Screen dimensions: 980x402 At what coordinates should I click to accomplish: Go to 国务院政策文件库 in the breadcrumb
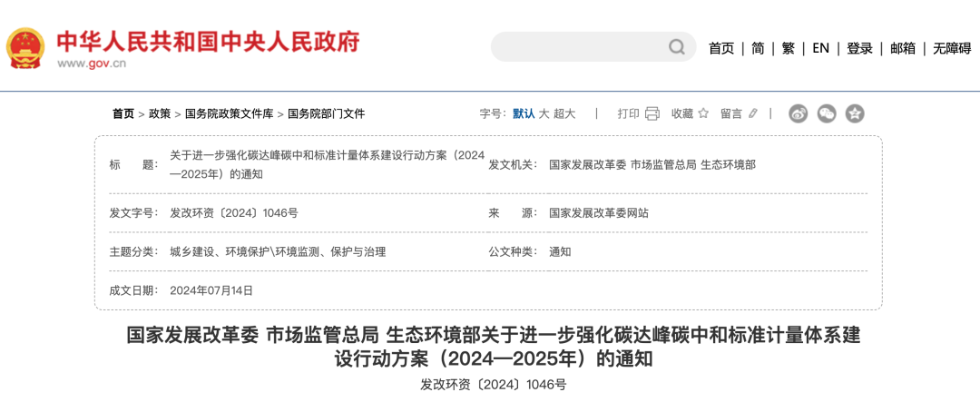tap(229, 113)
